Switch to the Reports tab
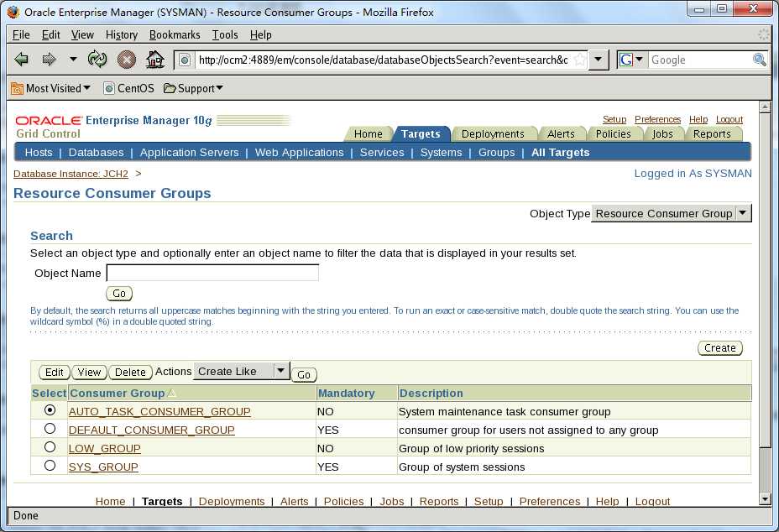This screenshot has height=532, width=779. tap(712, 133)
